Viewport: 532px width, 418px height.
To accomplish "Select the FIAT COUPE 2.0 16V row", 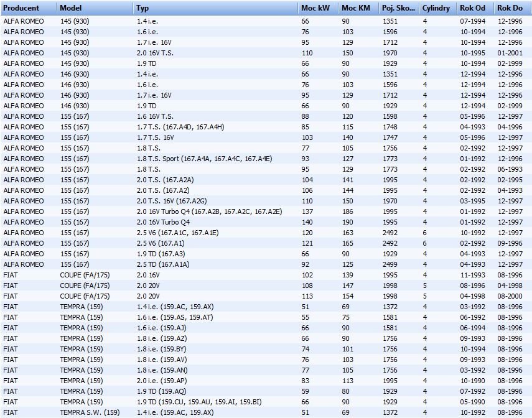I will [266, 275].
